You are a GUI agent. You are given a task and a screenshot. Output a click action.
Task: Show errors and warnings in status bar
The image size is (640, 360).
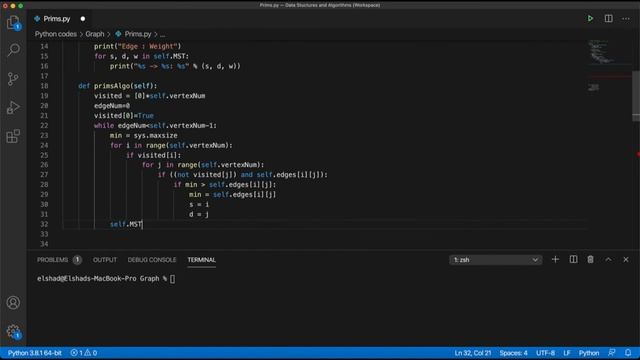click(84, 353)
